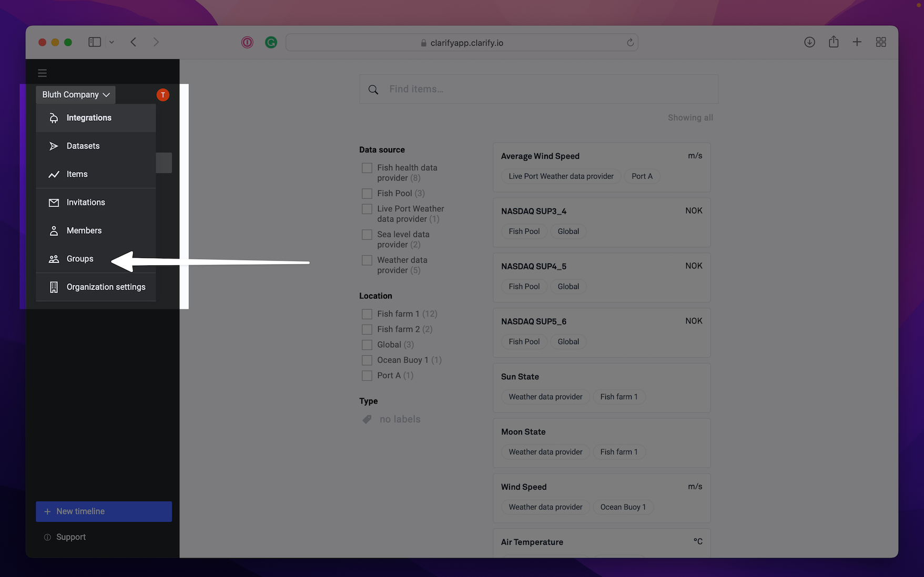Viewport: 924px width, 577px height.
Task: Click the Integrations plug icon
Action: [x=54, y=118]
